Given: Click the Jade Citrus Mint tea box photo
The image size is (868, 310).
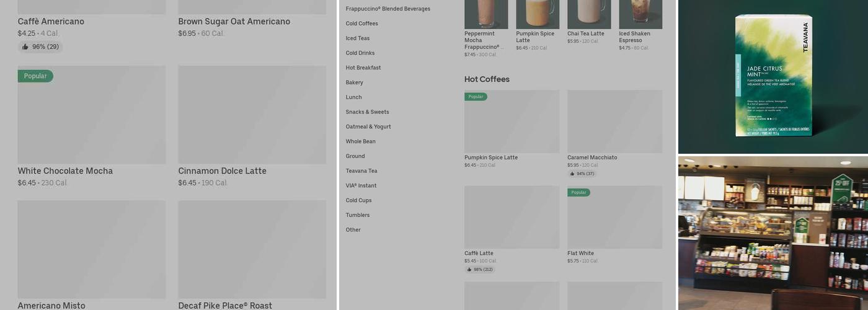Looking at the screenshot, I should coord(773,76).
